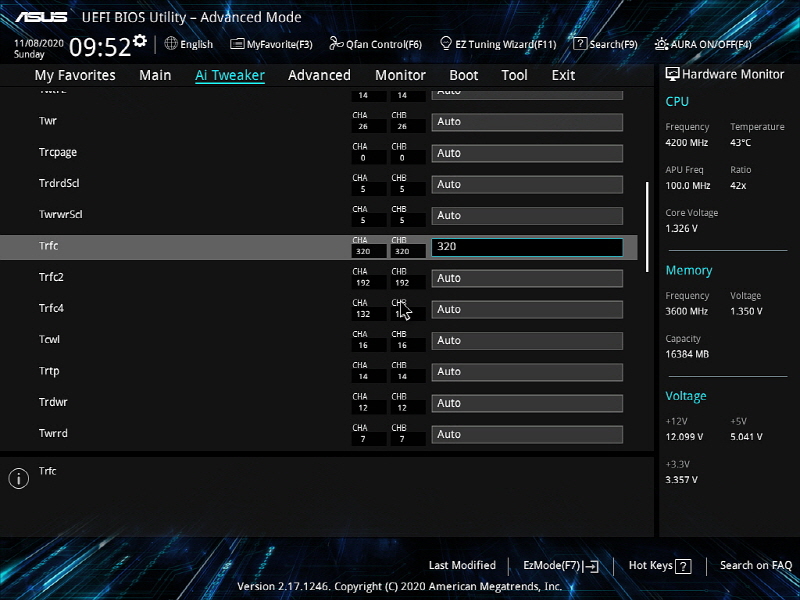Open My Favorites tab
The image size is (800, 600).
pyautogui.click(x=75, y=75)
